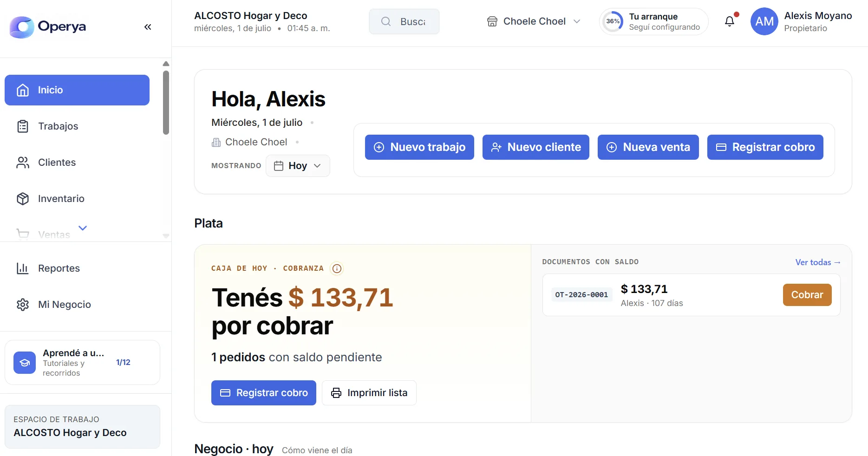This screenshot has height=456, width=868.
Task: Collapse the sidebar with double chevron
Action: point(148,27)
